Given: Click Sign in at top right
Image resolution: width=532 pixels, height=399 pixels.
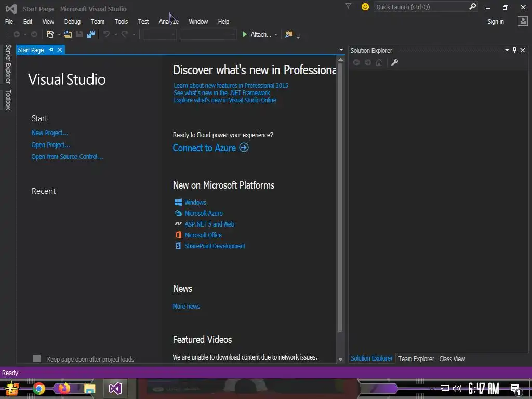Looking at the screenshot, I should point(495,21).
